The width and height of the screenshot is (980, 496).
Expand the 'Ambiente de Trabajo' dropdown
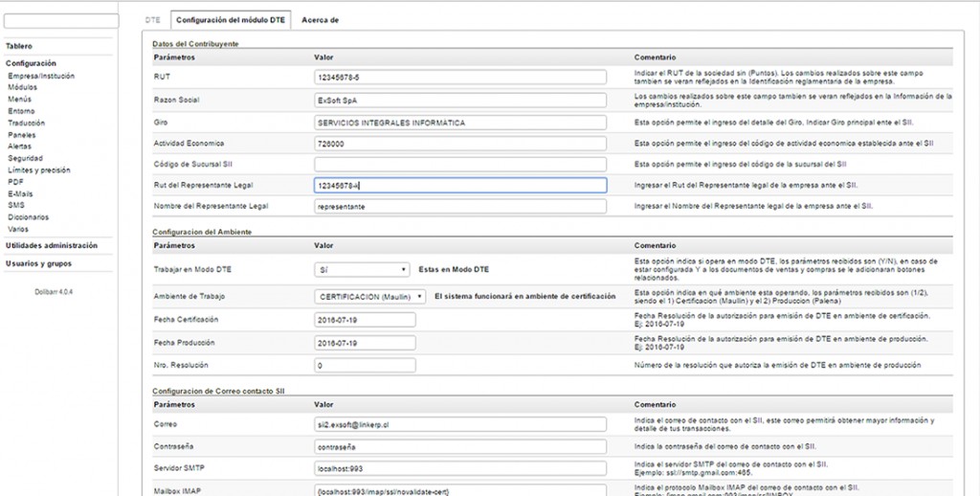point(370,296)
